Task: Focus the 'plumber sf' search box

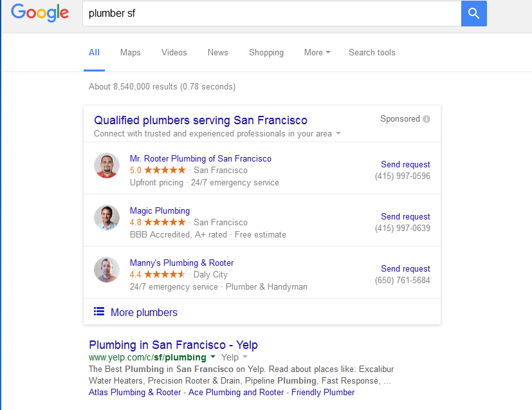Action: (271, 14)
